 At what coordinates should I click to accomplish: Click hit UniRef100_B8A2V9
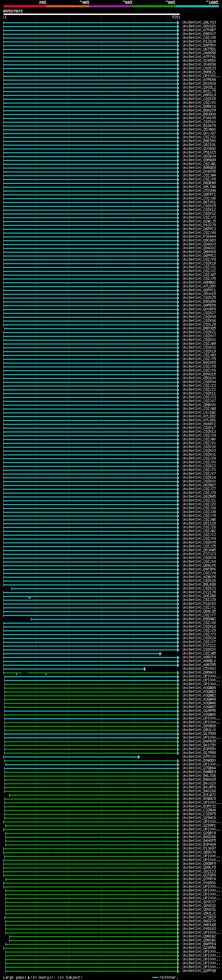click(x=199, y=110)
